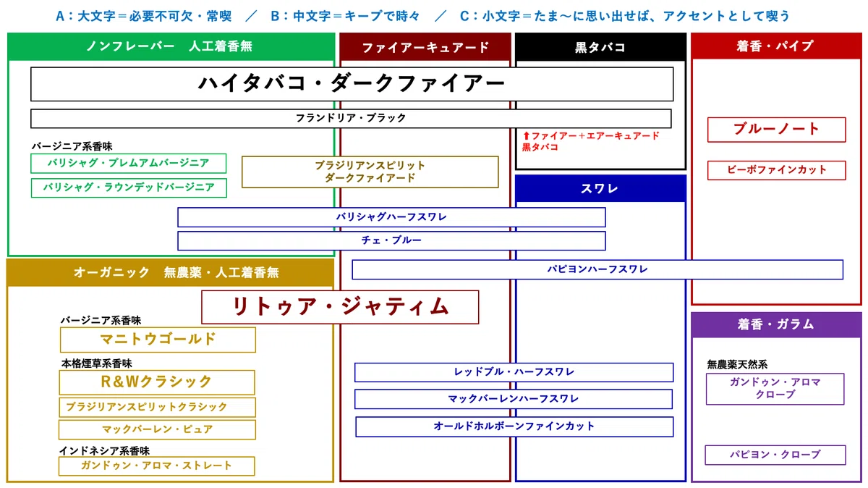Select レッドブル・ハーフスワレ bar
This screenshot has width=868, height=488.
(514, 372)
